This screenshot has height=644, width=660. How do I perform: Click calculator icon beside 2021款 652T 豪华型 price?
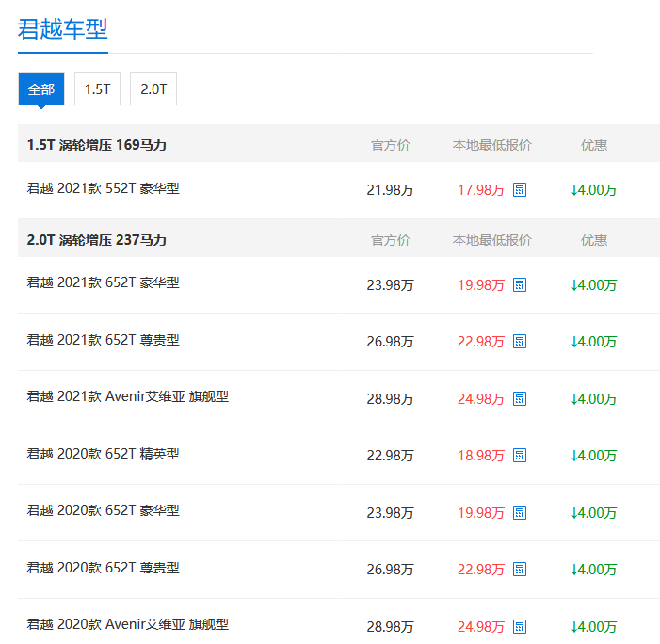520,285
